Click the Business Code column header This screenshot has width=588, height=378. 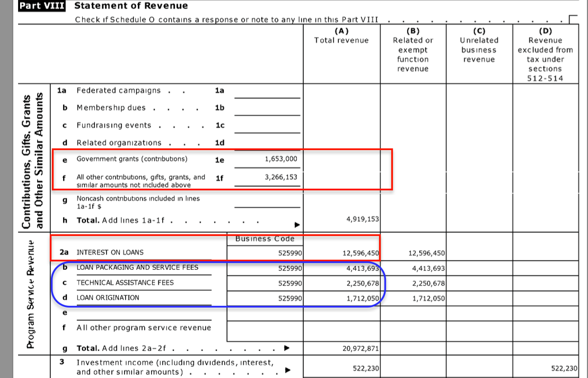[x=265, y=239]
